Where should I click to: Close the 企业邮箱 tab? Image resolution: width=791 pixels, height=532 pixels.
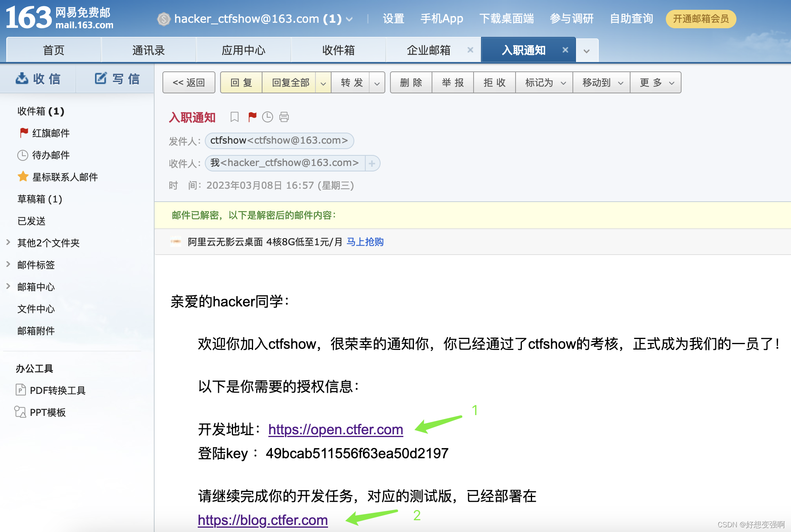point(470,50)
